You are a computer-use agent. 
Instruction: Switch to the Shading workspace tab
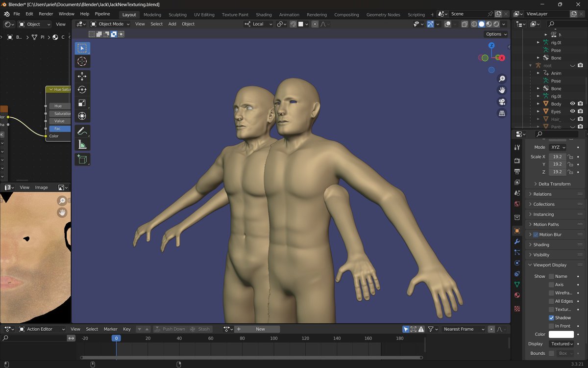tap(264, 15)
